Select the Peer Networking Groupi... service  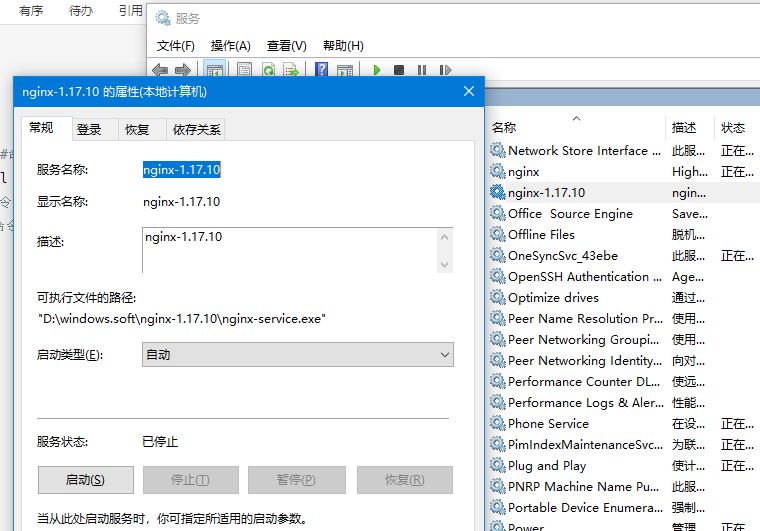[624, 339]
